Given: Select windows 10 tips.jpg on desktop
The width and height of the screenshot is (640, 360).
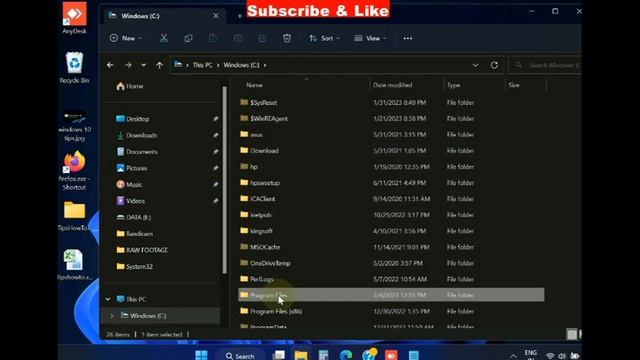Looking at the screenshot, I should point(74,126).
